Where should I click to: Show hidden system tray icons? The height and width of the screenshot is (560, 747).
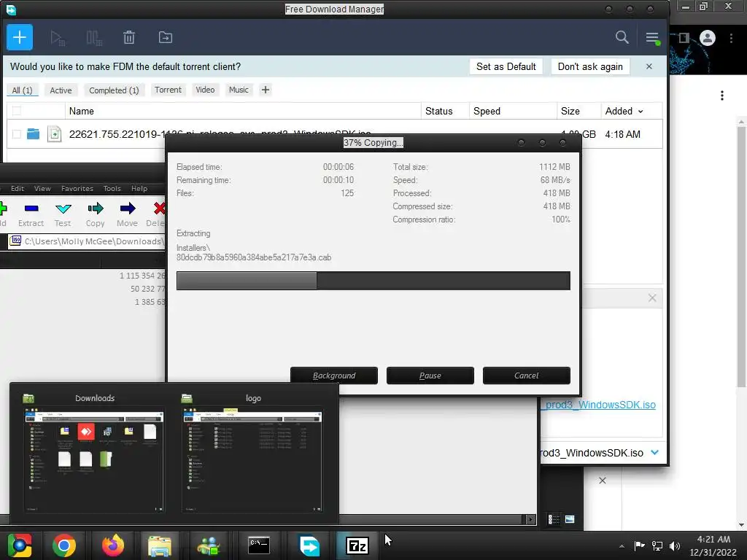point(622,546)
